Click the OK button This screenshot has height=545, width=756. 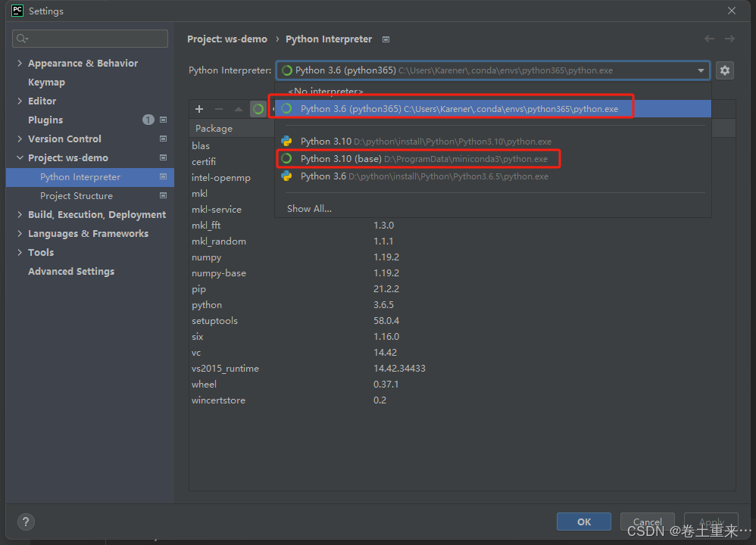(584, 522)
